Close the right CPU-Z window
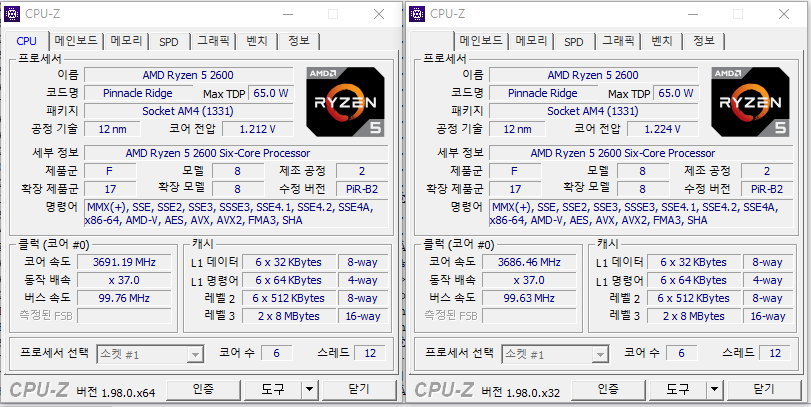 pyautogui.click(x=784, y=14)
